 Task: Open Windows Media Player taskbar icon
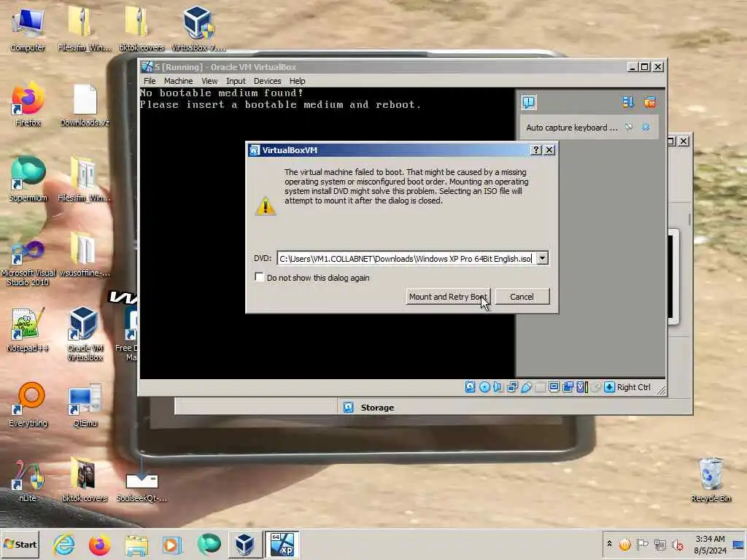[x=172, y=544]
